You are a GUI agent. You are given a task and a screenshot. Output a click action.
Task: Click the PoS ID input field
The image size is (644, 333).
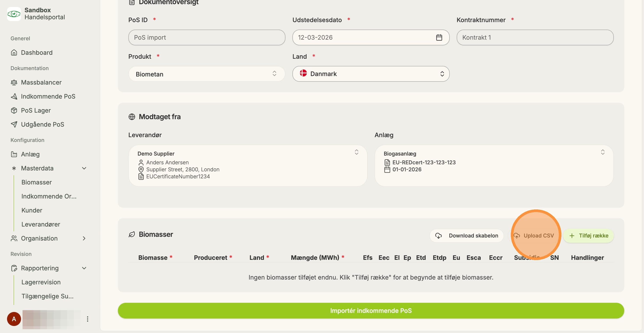(207, 37)
